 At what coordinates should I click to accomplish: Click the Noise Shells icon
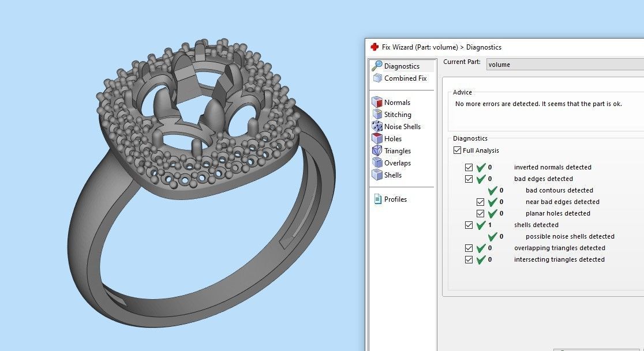(377, 126)
